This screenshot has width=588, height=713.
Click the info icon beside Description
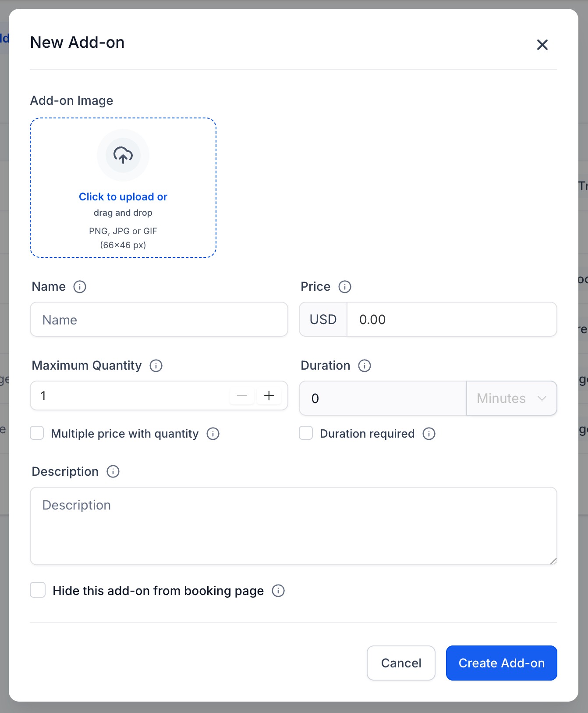[x=113, y=471]
